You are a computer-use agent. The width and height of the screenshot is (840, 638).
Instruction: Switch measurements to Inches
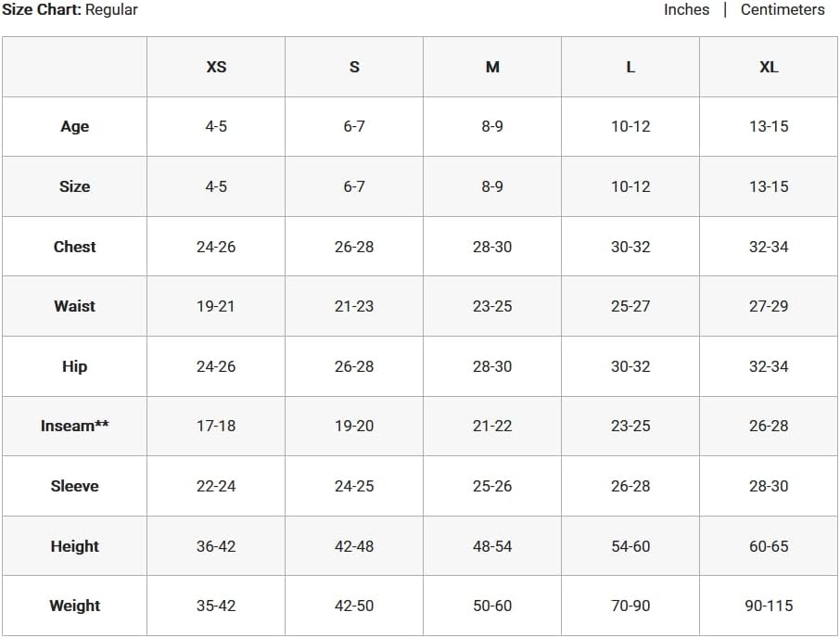coord(686,10)
